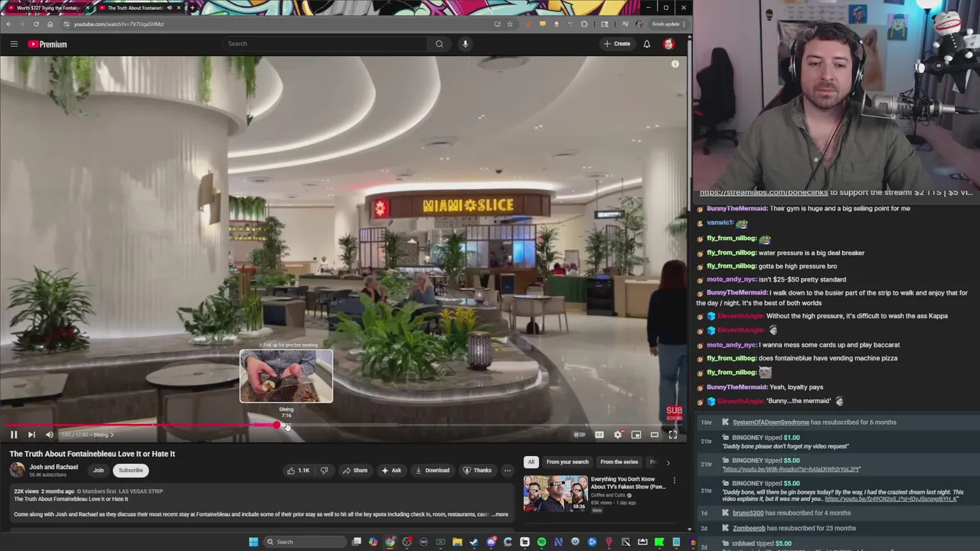Open the YouTube guide hamburger menu
Screen dimensions: 980x551
point(14,44)
